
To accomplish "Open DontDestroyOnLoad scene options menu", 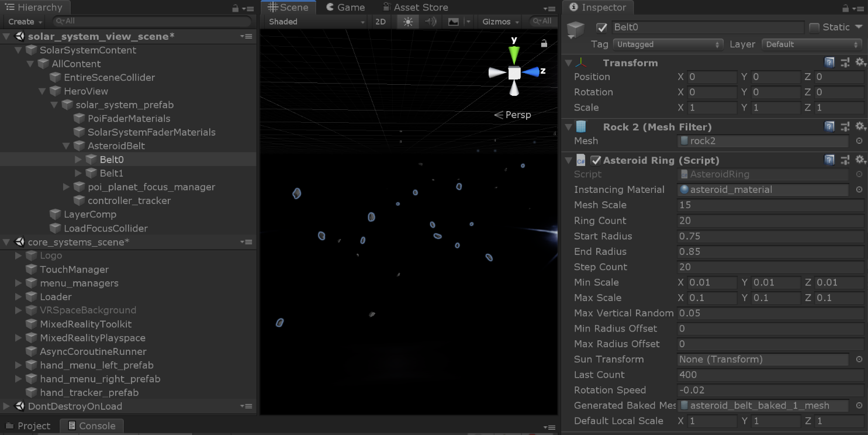I will coord(246,406).
